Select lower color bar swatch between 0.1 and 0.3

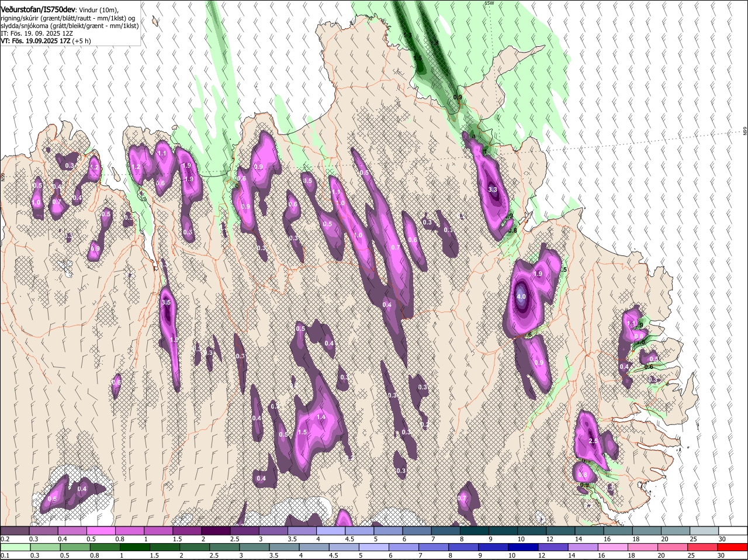15,547
